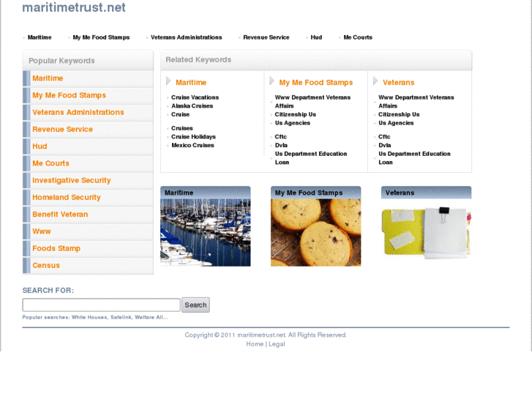
Task: Select Revenue Service in top navigation
Action: coord(266,37)
